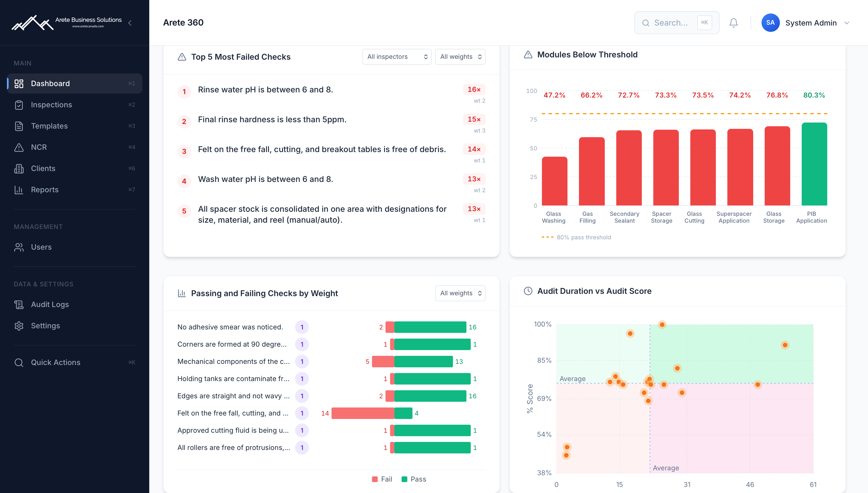The height and width of the screenshot is (493, 868).
Task: Click clock icon beside Audit Duration vs Audit Score
Action: point(528,291)
